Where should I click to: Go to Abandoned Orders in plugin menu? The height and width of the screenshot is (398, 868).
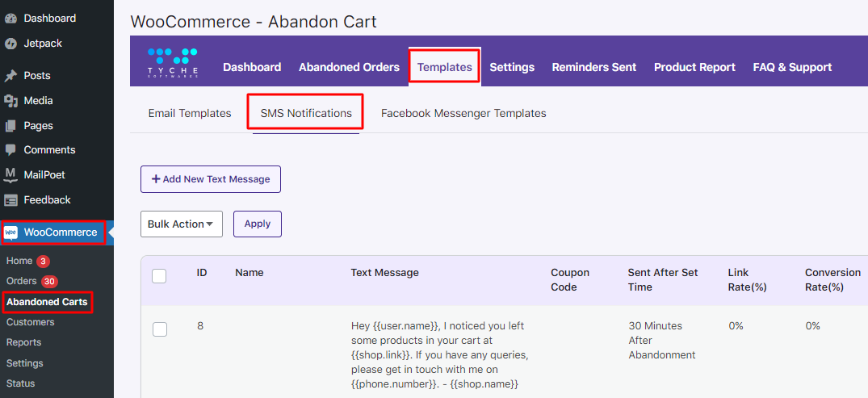pyautogui.click(x=350, y=68)
